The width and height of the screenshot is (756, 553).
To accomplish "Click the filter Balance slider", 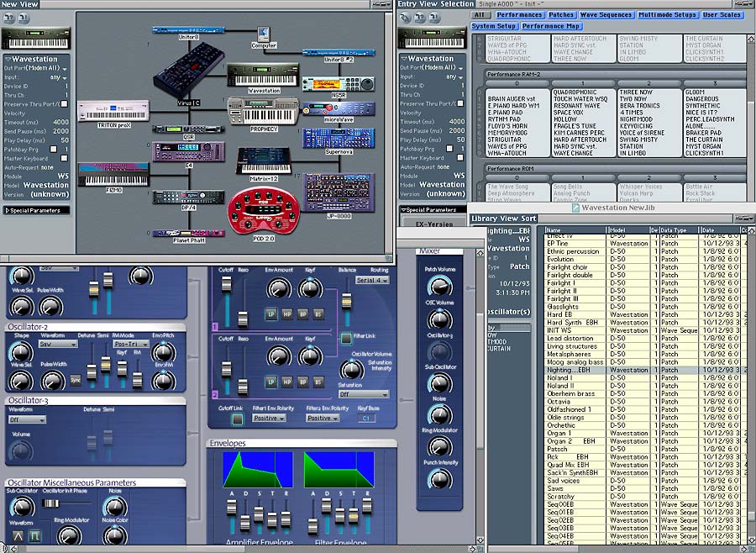I will point(346,300).
